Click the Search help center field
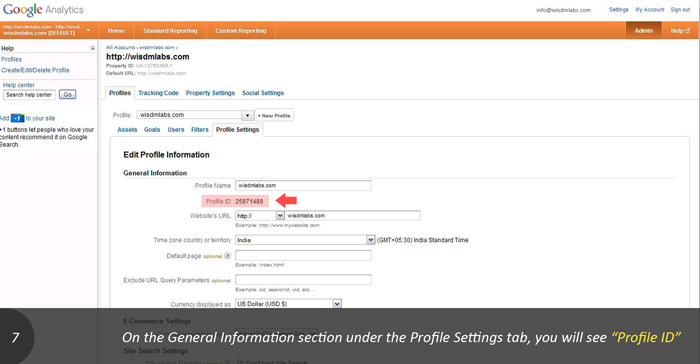Image resolution: width=700 pixels, height=364 pixels. pos(29,95)
